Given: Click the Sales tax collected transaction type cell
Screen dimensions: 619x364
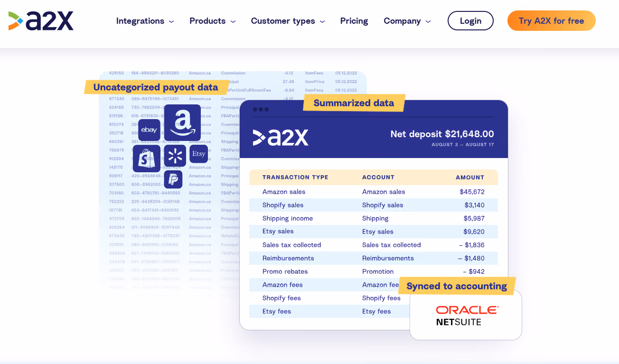Looking at the screenshot, I should [292, 245].
